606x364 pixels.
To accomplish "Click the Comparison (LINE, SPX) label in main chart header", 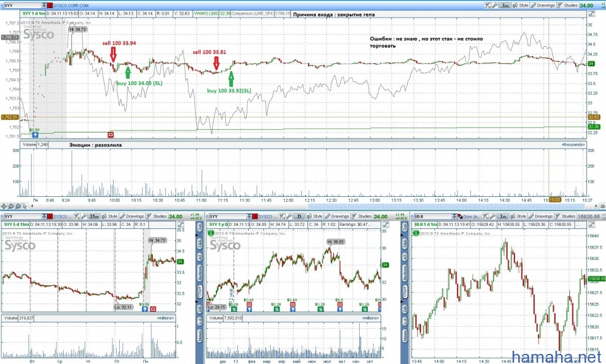I will coord(252,13).
